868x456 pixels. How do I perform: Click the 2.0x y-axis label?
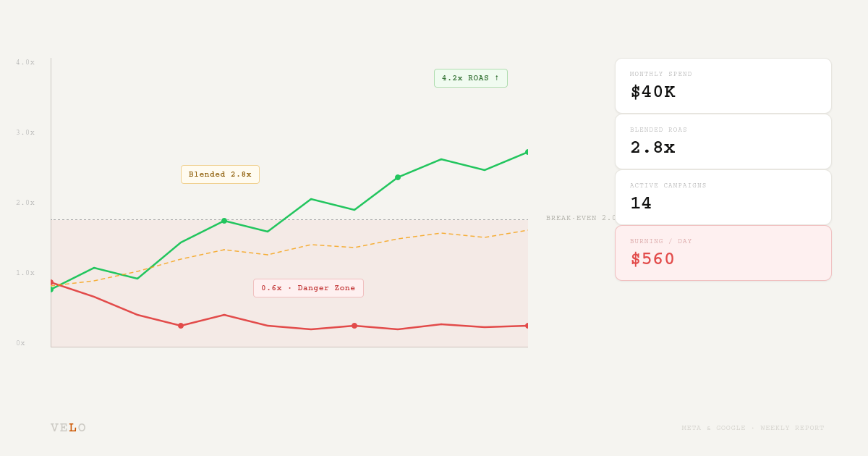(x=25, y=203)
